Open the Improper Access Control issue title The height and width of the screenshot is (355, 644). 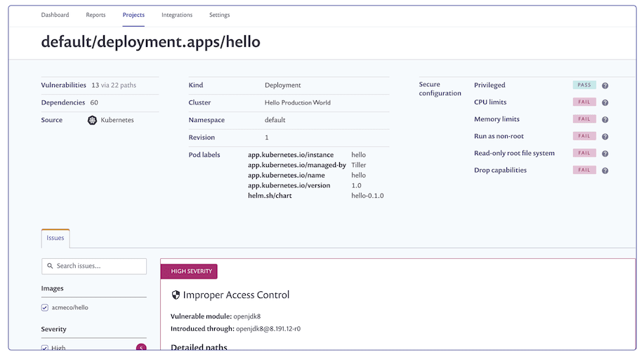(236, 295)
